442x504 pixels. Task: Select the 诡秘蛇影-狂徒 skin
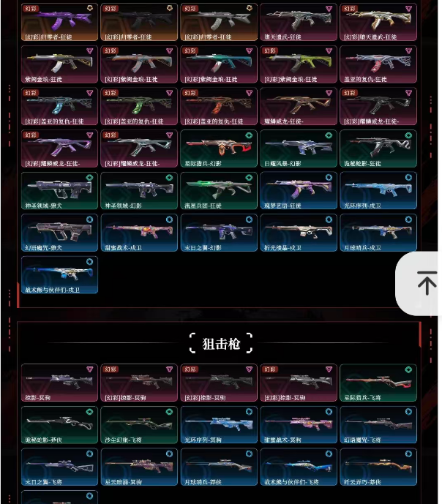point(378,148)
